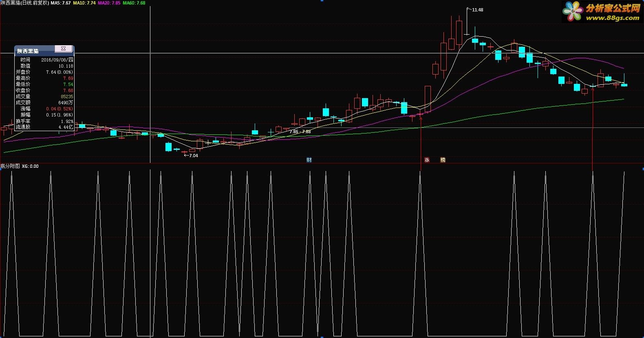This screenshot has height=338, width=644.
Task: Click the 涨幅 value 0.04(0.52%)
Action: 60,109
